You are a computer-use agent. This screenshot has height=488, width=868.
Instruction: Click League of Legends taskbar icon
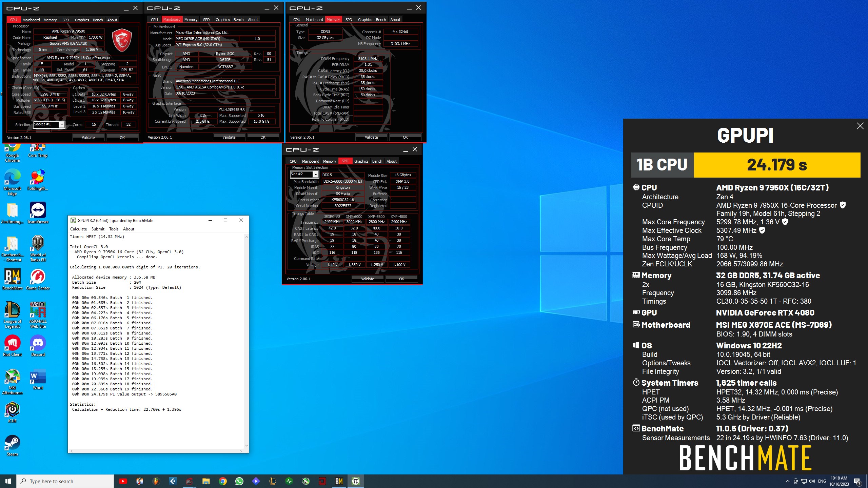[x=272, y=481]
